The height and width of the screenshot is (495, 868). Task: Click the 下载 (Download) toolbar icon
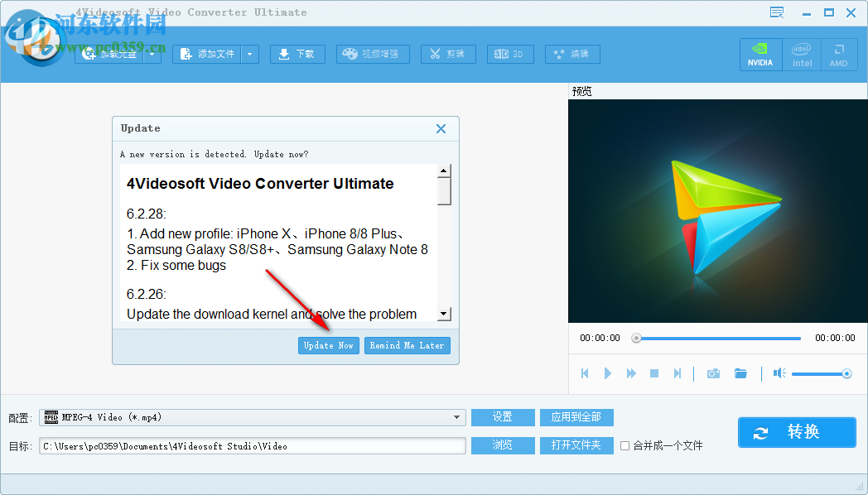pyautogui.click(x=297, y=54)
